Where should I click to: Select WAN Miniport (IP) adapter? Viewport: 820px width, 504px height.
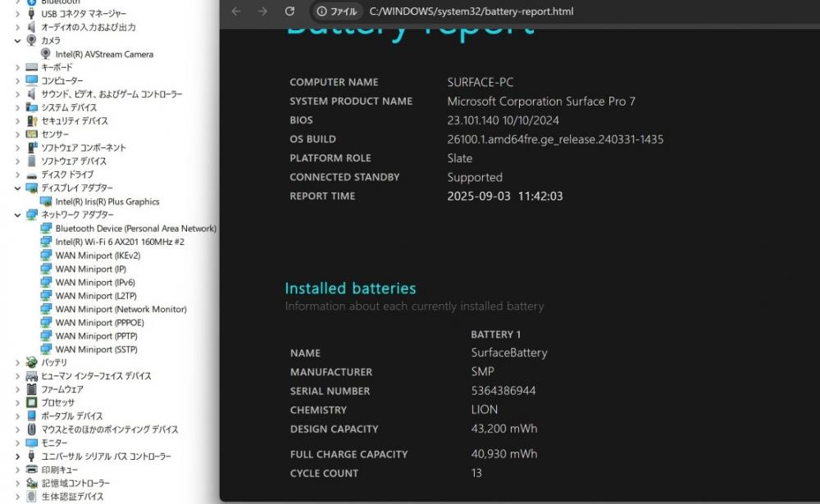(x=90, y=269)
